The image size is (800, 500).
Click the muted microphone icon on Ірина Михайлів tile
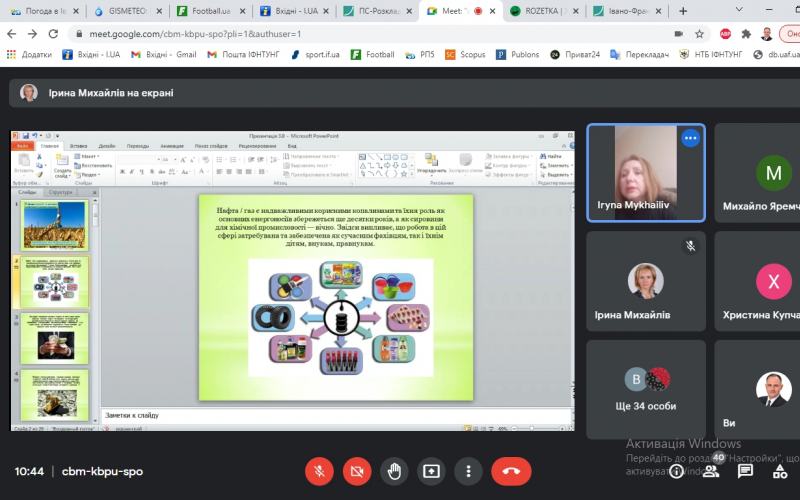(x=690, y=246)
